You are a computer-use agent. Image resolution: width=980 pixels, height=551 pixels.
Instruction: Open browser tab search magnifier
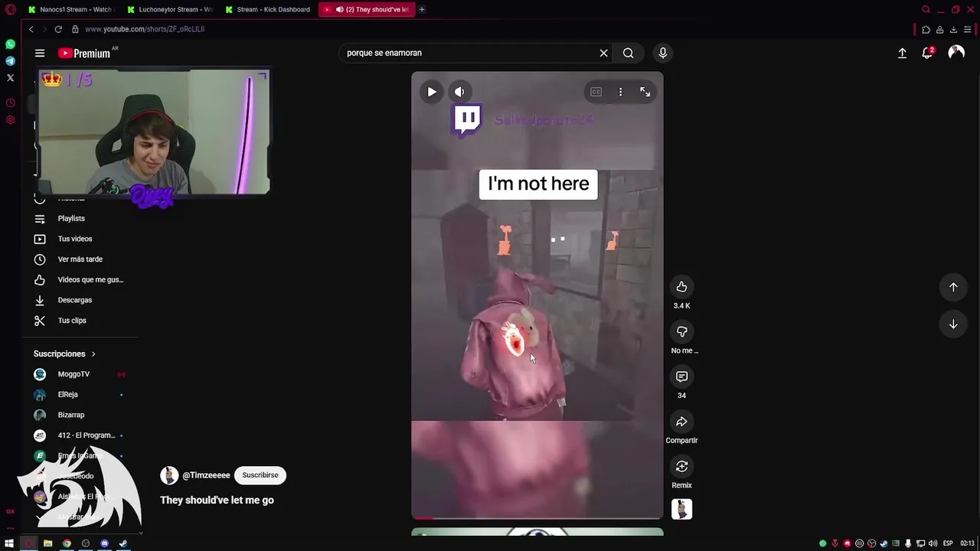point(926,9)
